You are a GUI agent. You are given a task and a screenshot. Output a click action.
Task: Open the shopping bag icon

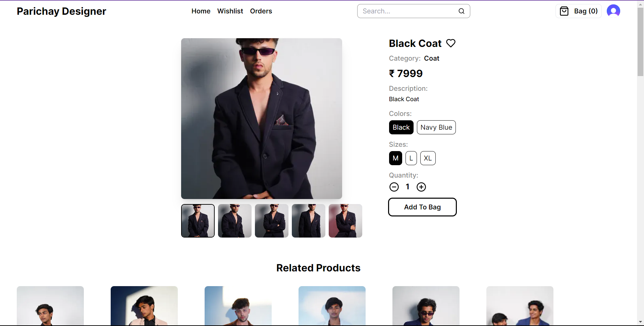pyautogui.click(x=565, y=11)
